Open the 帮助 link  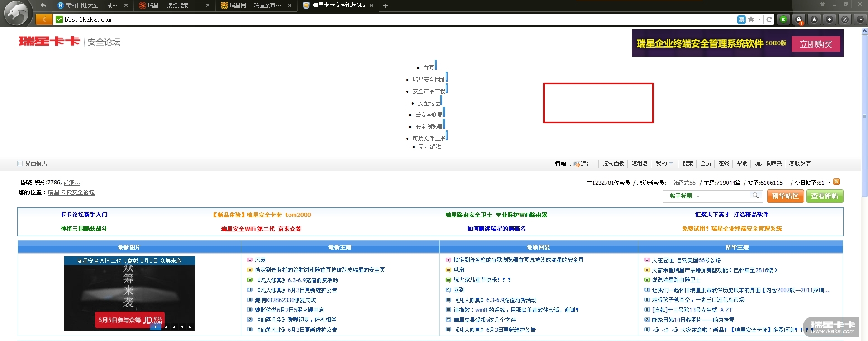[742, 163]
